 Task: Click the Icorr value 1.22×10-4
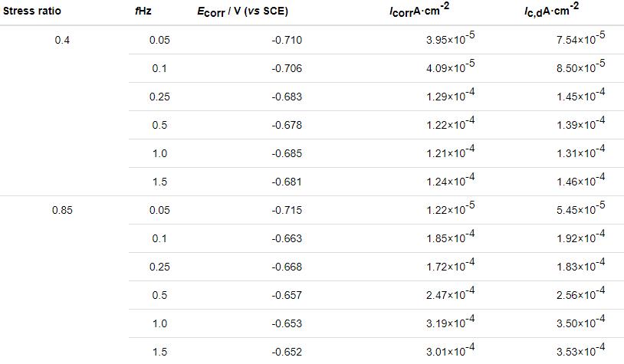[450, 123]
